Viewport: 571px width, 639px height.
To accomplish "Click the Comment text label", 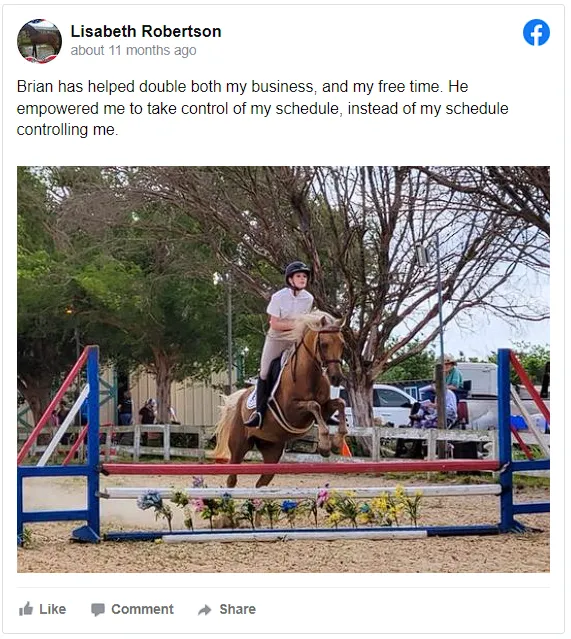I will click(x=142, y=609).
